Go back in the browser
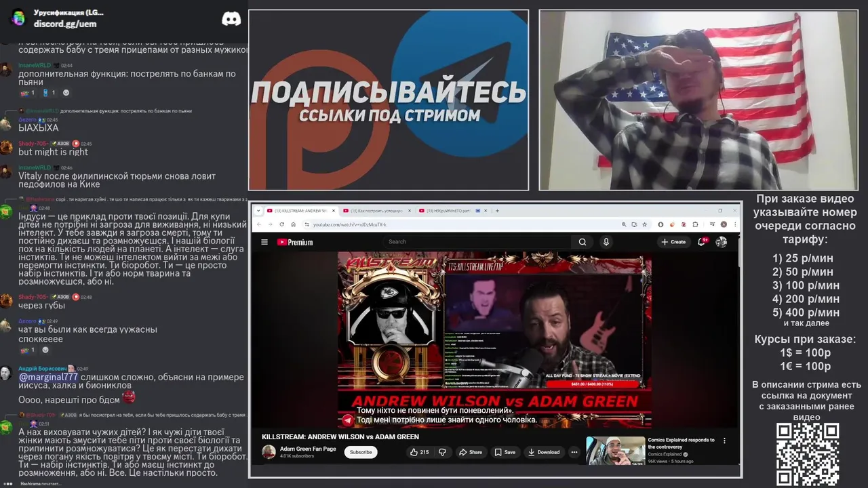This screenshot has width=868, height=488. click(x=258, y=224)
